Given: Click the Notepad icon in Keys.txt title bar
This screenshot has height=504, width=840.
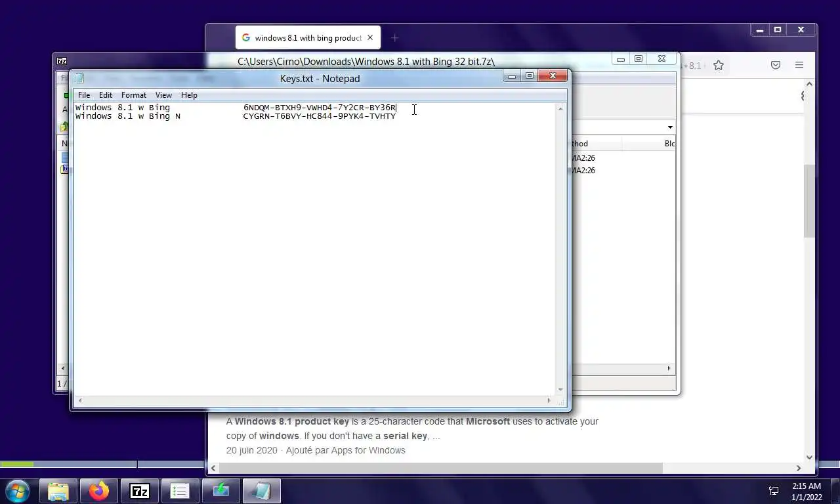Looking at the screenshot, I should (x=79, y=79).
